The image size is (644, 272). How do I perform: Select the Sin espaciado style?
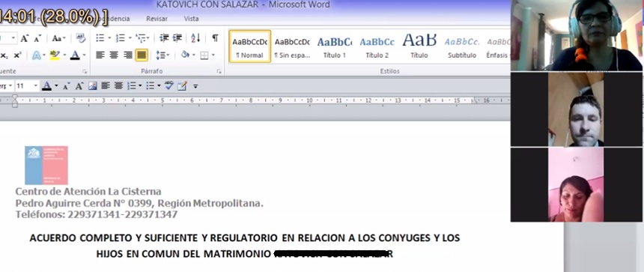292,46
